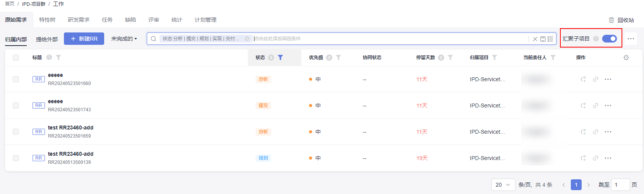The width and height of the screenshot is (644, 194).
Task: Tick the select-all checkbox in table header
Action: click(x=16, y=58)
